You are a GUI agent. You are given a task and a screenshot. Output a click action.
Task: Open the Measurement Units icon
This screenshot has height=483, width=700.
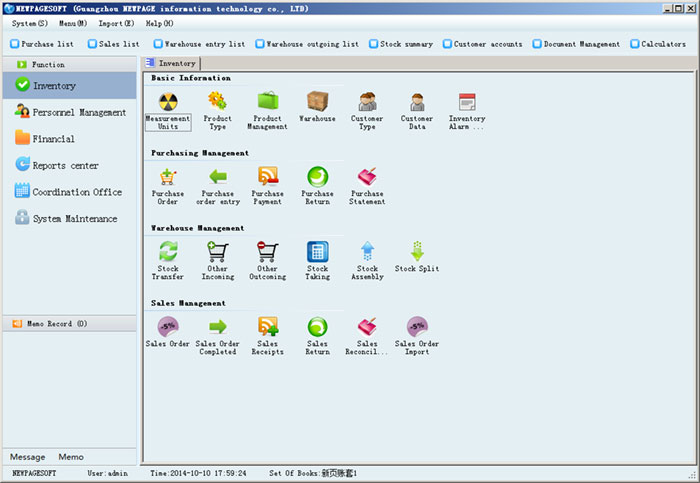pos(167,102)
